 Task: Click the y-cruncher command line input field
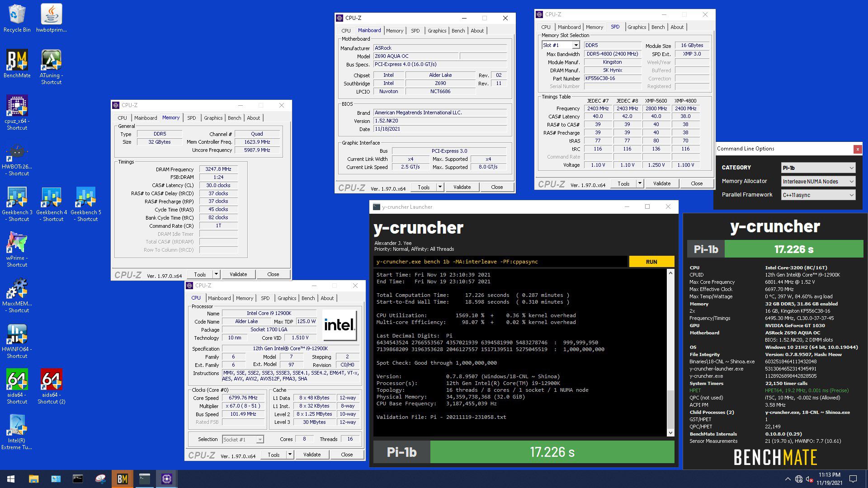[500, 262]
